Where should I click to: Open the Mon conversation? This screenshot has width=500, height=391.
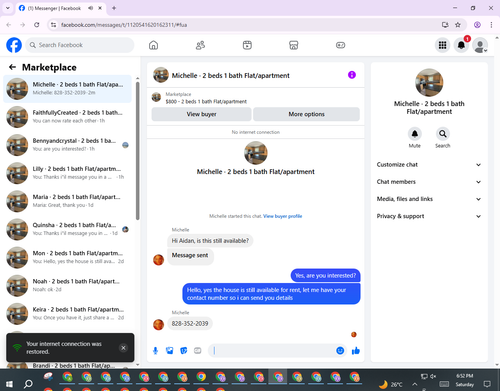[x=67, y=257]
